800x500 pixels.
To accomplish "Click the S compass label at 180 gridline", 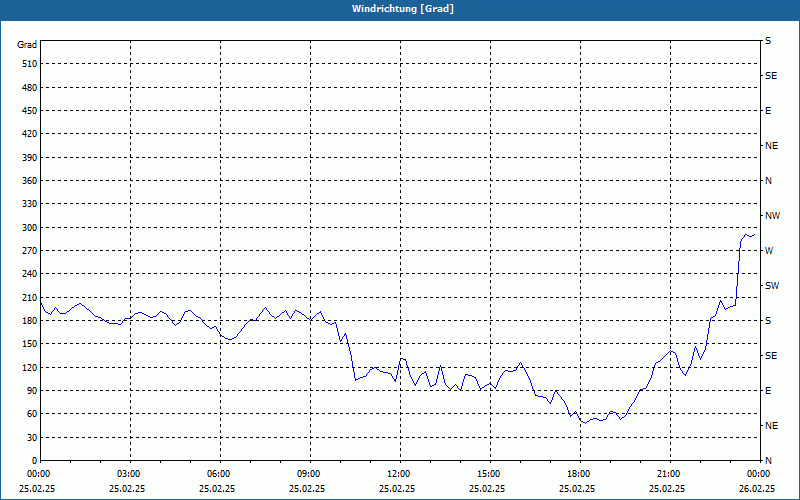I will point(768,321).
